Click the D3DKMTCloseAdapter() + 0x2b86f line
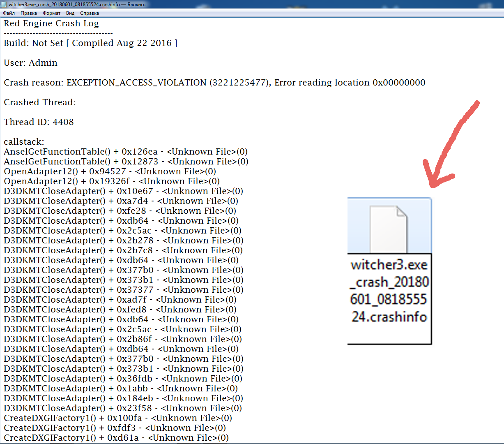The image size is (504, 444). coord(123,339)
